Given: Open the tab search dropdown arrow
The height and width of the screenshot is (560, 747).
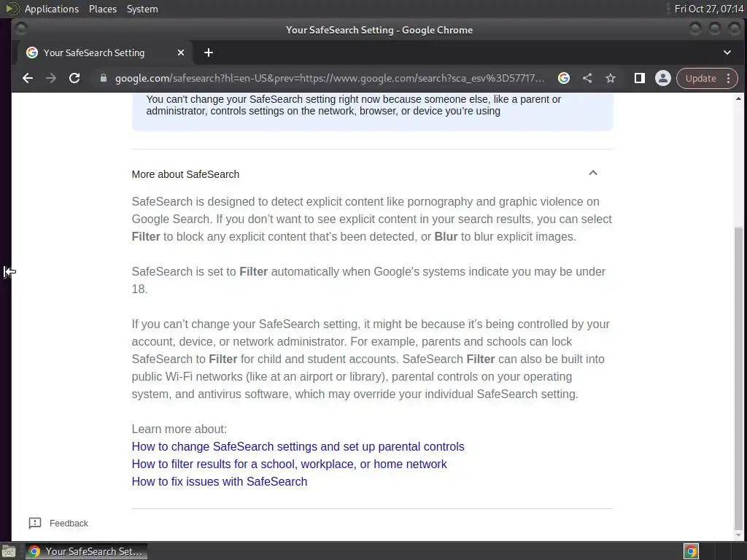Looking at the screenshot, I should pyautogui.click(x=727, y=52).
